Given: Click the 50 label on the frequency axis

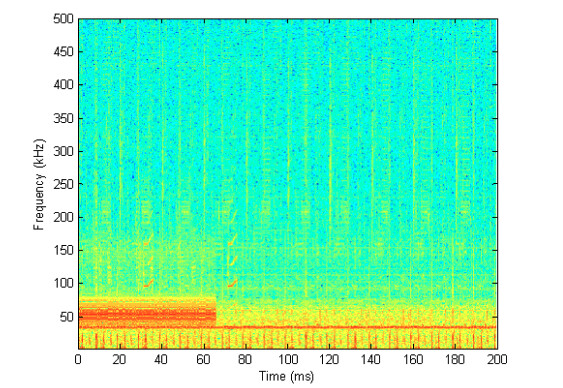Looking at the screenshot, I should pyautogui.click(x=67, y=317).
